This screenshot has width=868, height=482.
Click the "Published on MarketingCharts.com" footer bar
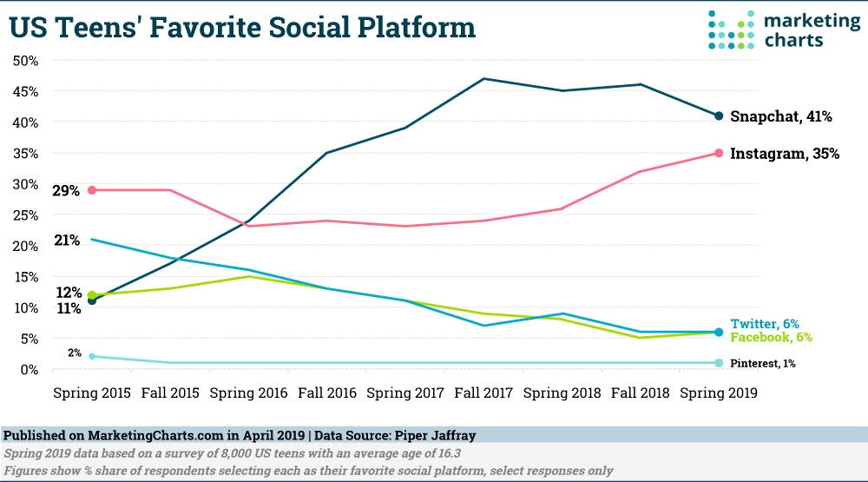click(434, 433)
